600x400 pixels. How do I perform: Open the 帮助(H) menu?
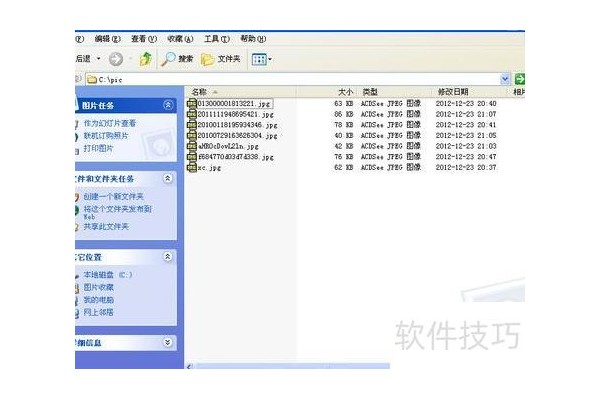click(253, 39)
